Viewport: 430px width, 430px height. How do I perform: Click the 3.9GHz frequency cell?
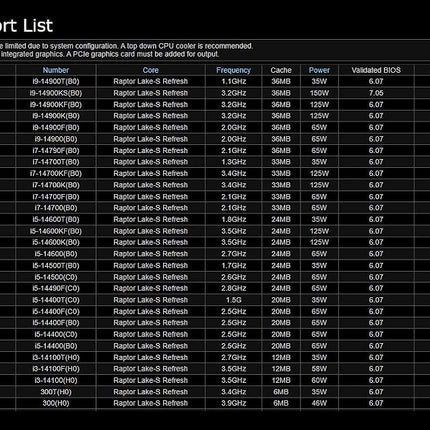pos(233,403)
